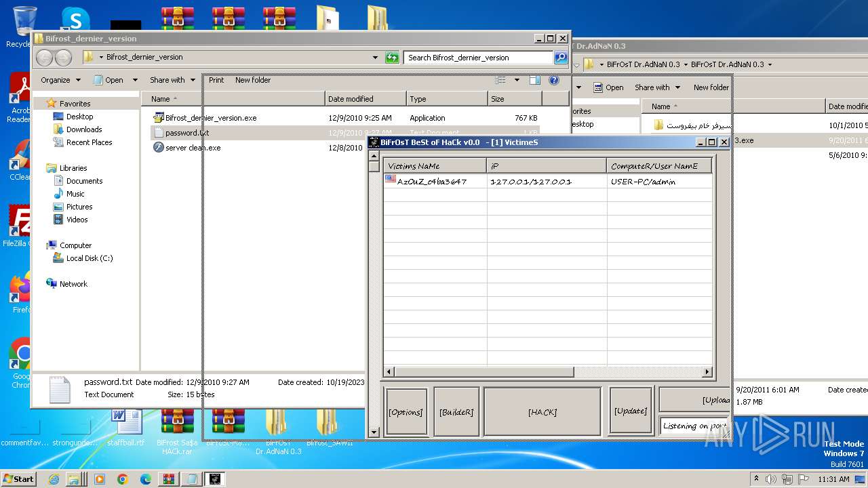Click Open in Bifrost_dernier_version toolbar
The height and width of the screenshot is (488, 868).
tap(108, 80)
